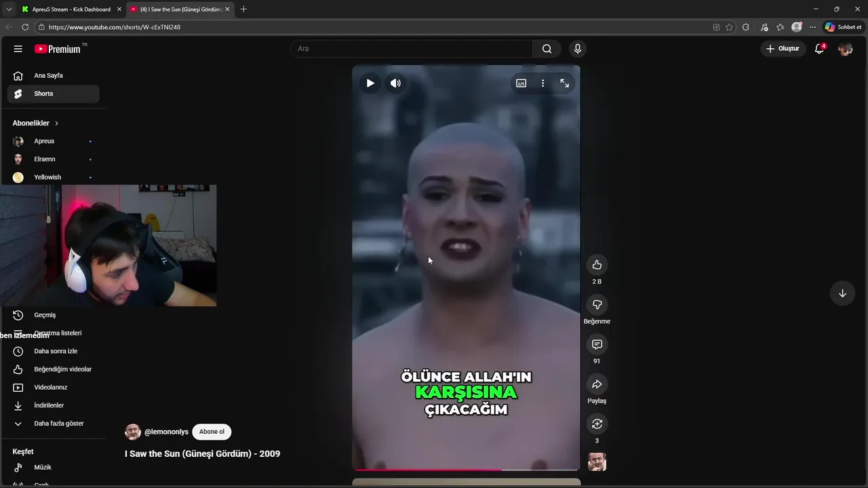
Task: Open comments on the Short
Action: tap(597, 344)
